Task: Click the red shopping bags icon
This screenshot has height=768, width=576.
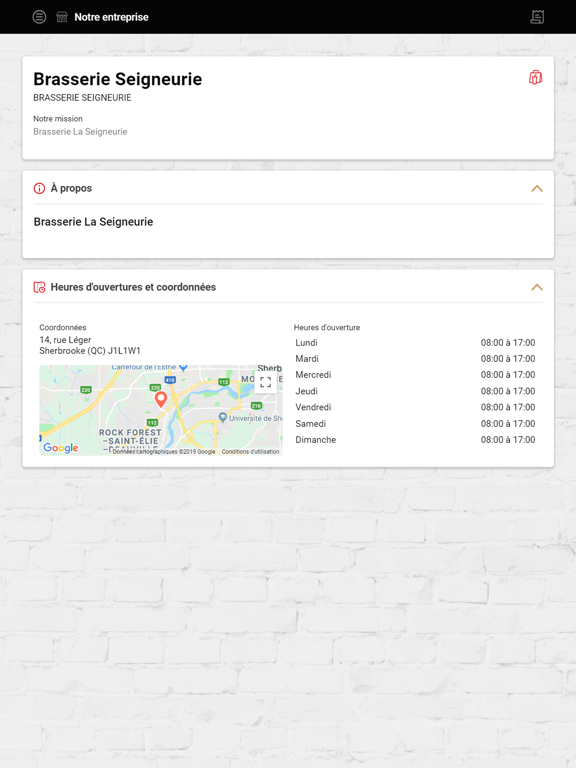Action: [x=535, y=77]
